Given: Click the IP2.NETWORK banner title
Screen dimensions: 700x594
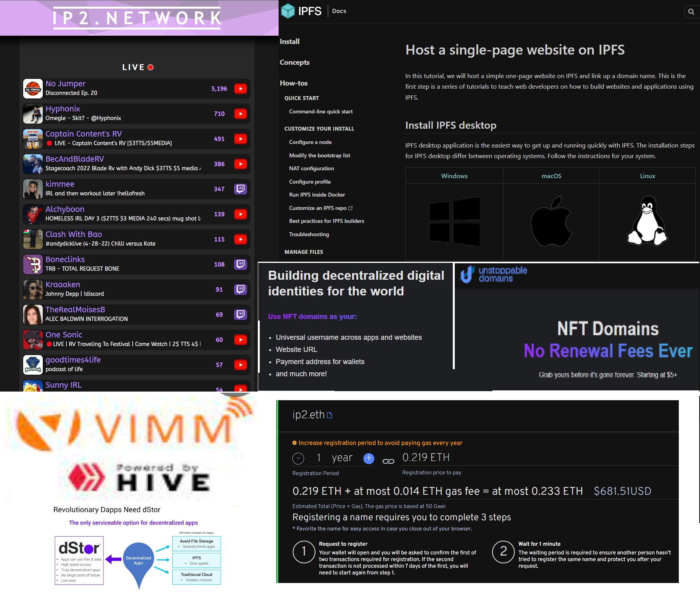Looking at the screenshot, I should 137,18.
